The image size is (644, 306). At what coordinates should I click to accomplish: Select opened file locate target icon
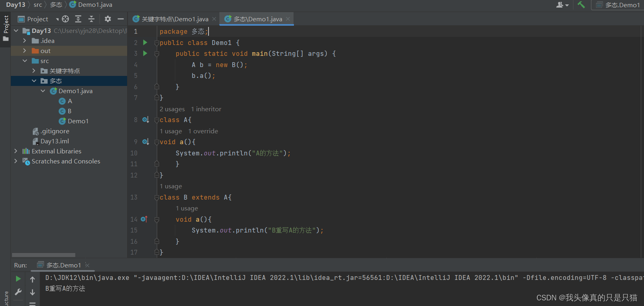(65, 19)
